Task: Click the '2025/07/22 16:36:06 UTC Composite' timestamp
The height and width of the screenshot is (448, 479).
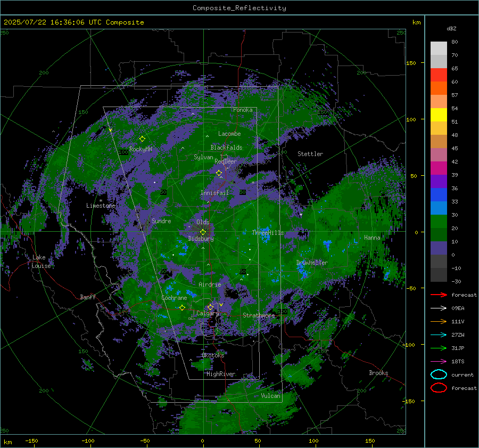Action: point(73,22)
